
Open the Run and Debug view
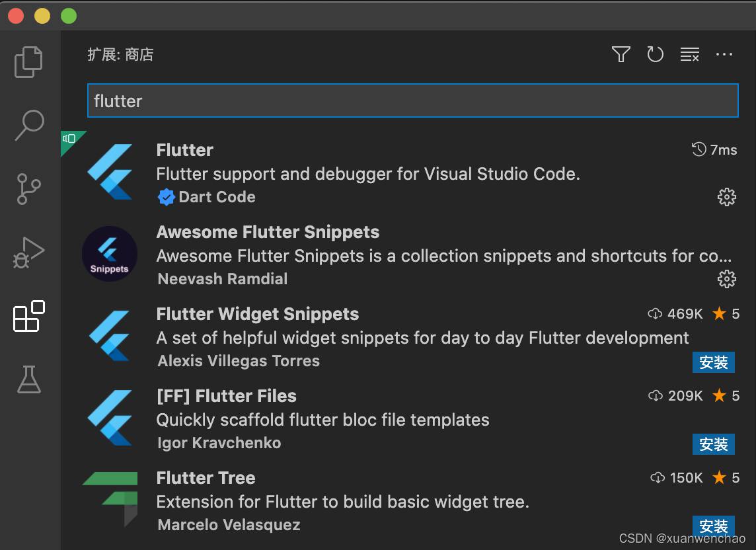coord(29,253)
